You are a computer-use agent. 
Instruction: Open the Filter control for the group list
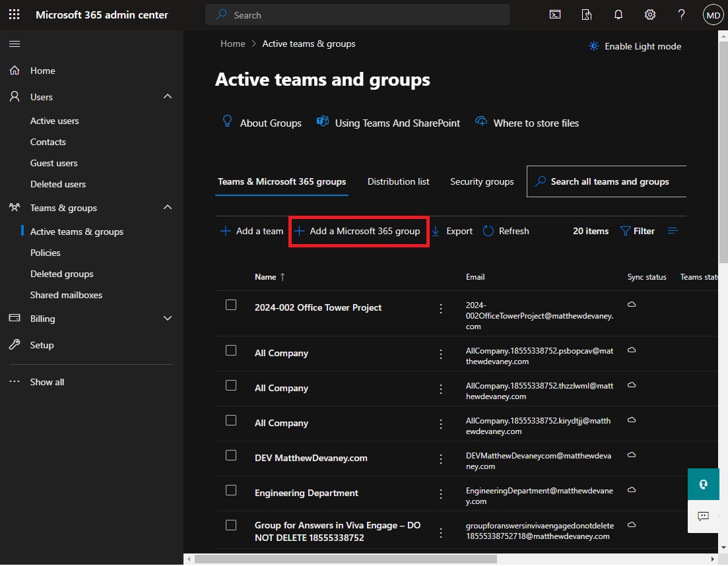point(637,231)
